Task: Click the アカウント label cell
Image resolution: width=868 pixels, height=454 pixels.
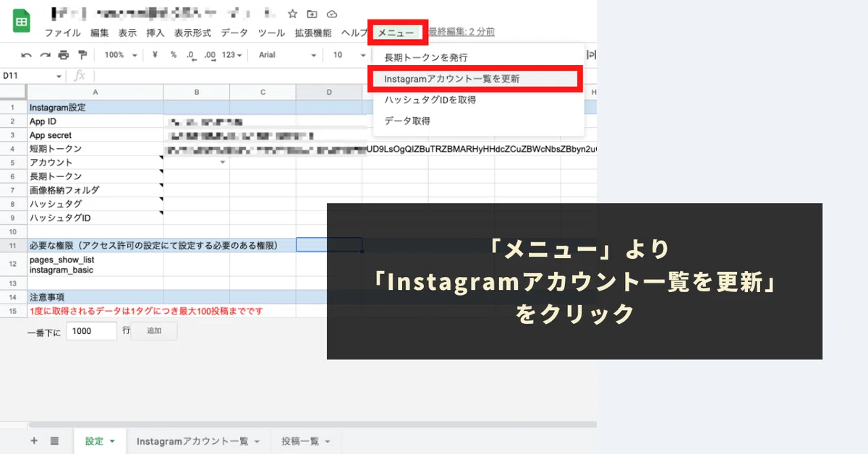Action: [95, 163]
